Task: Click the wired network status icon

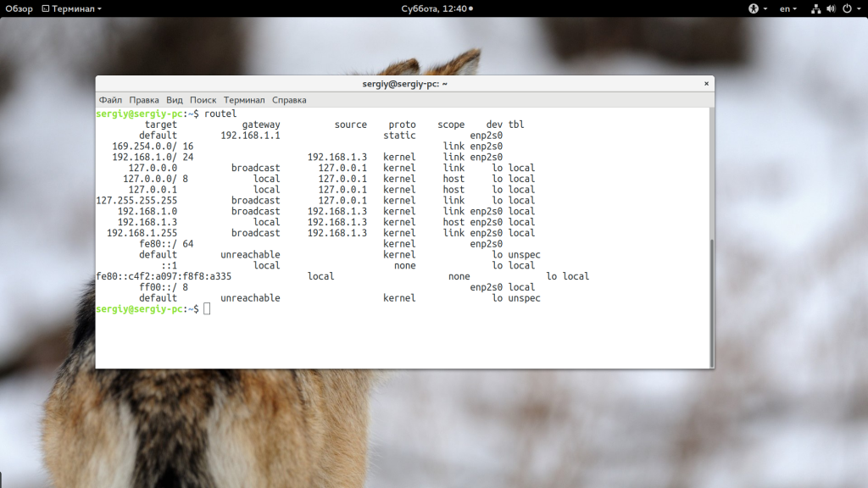Action: (815, 8)
